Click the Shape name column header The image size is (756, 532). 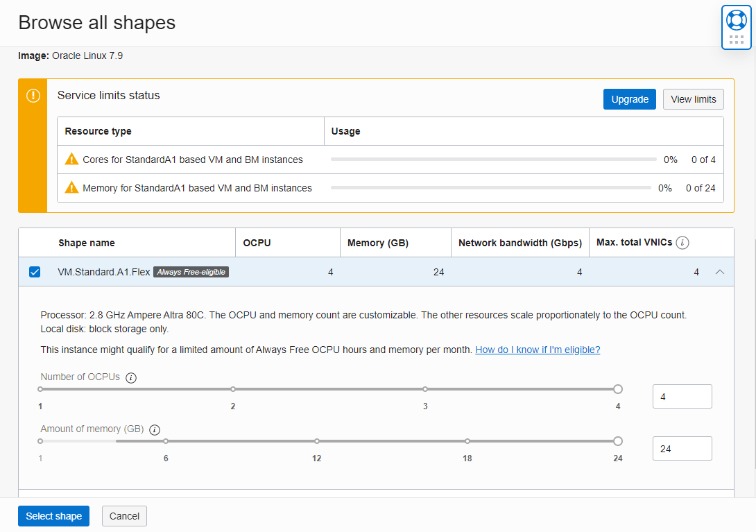[87, 243]
